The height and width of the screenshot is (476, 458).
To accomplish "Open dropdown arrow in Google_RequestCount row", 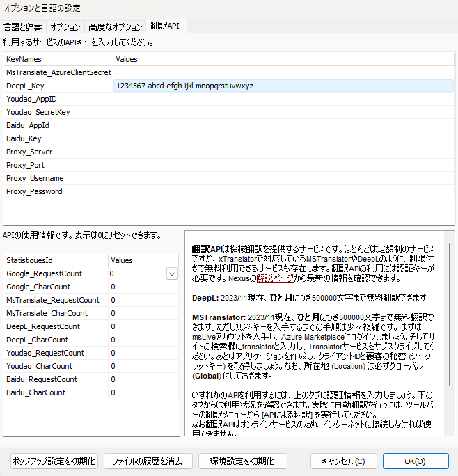I will (172, 273).
